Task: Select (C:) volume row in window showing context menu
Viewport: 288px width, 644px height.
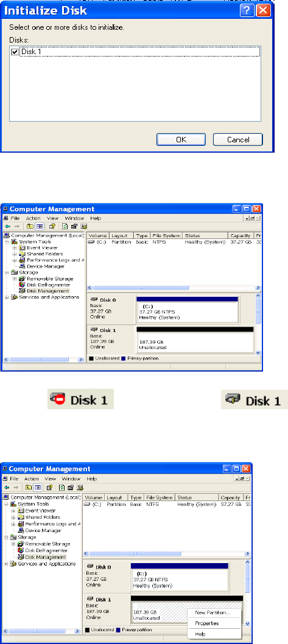Action: (x=167, y=504)
